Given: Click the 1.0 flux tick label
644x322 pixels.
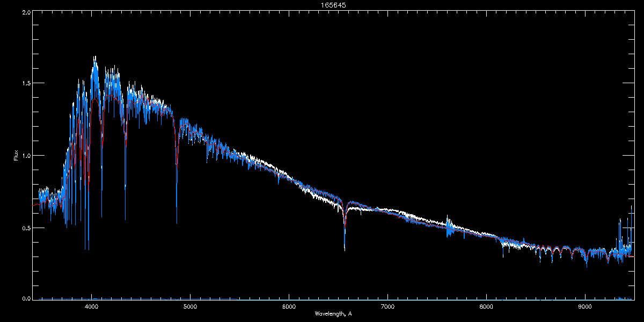Looking at the screenshot, I should [x=25, y=156].
